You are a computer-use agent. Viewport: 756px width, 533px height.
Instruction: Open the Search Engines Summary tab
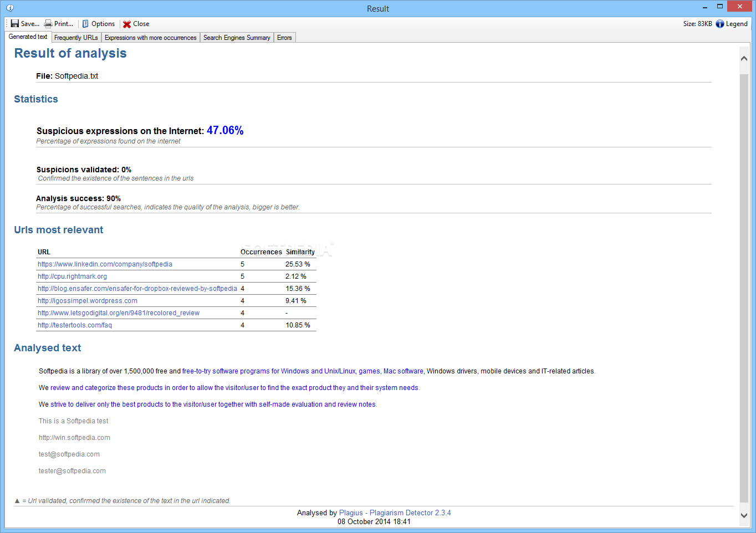click(237, 38)
